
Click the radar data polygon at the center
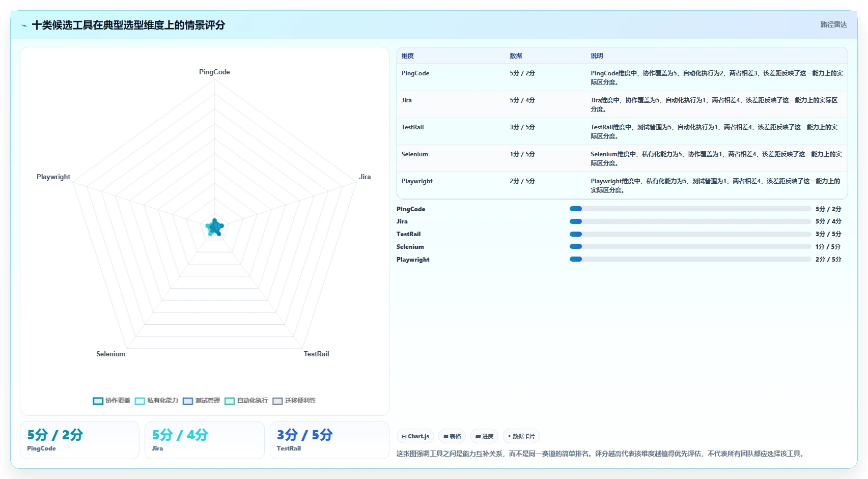tap(214, 228)
